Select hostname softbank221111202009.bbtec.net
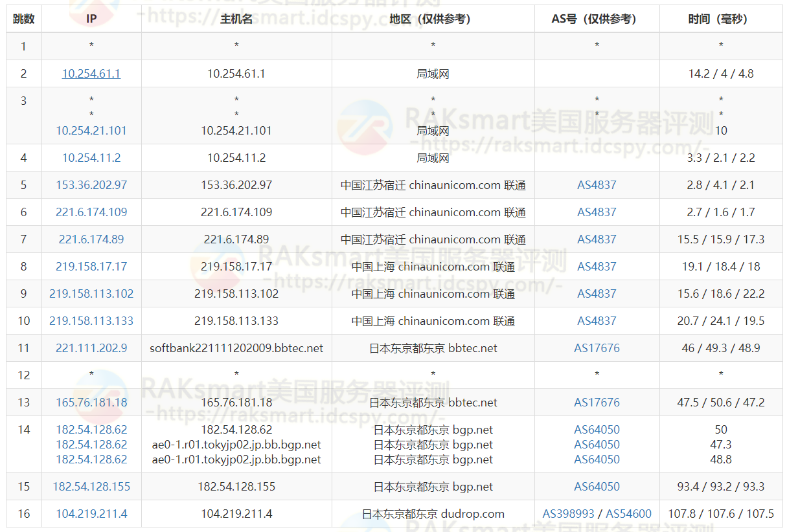The image size is (787, 532). 236,348
